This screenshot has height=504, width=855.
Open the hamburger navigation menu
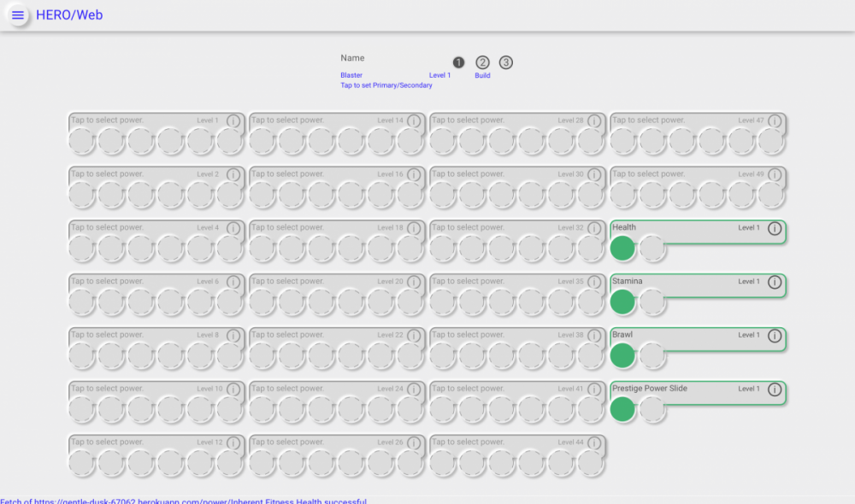18,15
